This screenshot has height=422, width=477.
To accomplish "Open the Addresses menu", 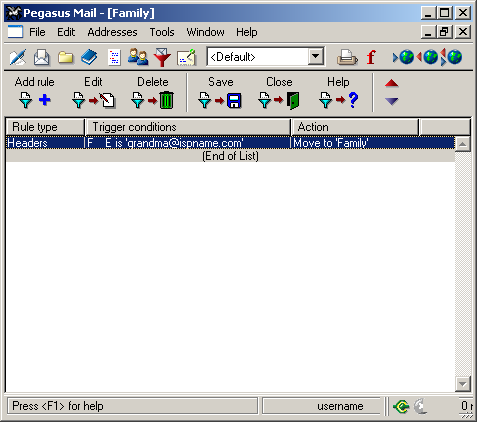I will tap(112, 32).
